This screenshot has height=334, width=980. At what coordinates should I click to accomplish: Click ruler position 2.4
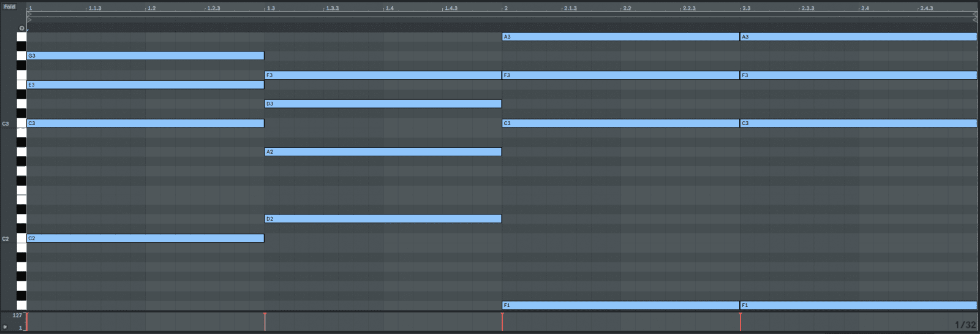pos(865,8)
